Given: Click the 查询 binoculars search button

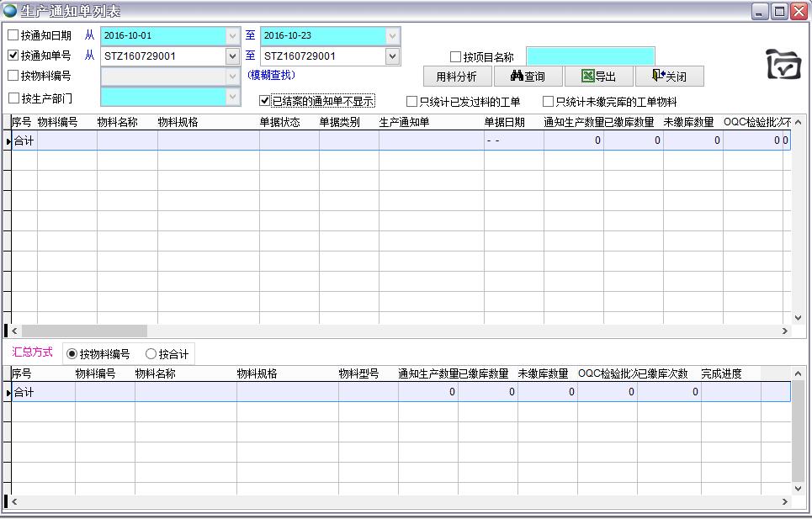Looking at the screenshot, I should pyautogui.click(x=528, y=77).
